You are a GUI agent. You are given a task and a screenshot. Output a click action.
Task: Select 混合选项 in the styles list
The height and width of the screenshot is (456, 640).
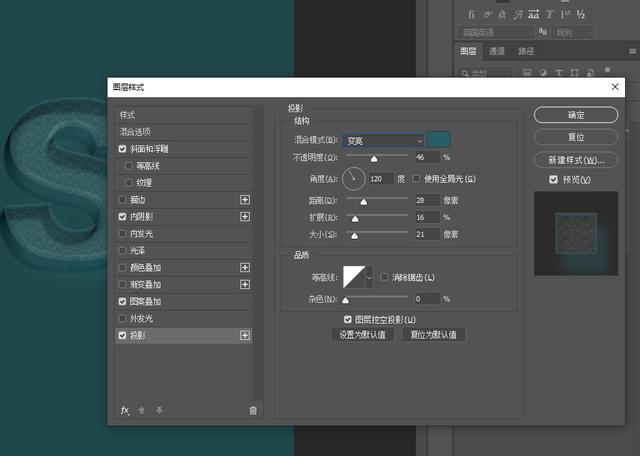pyautogui.click(x=135, y=132)
